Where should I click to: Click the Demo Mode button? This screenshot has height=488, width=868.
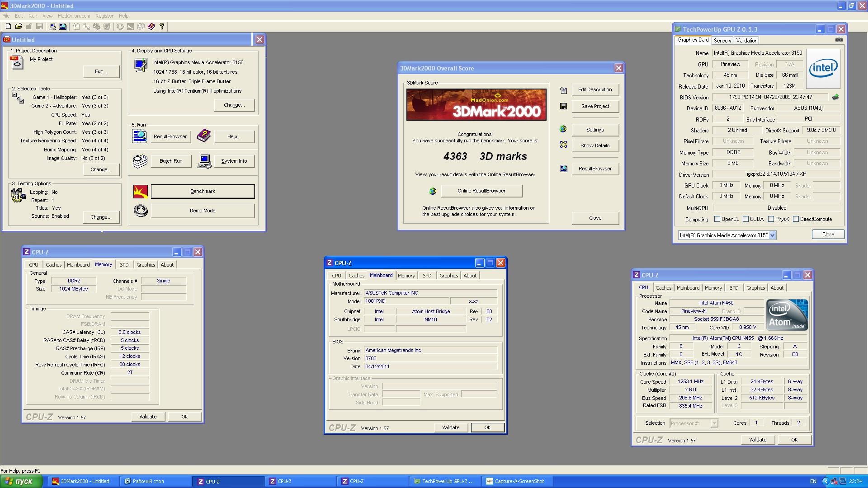pyautogui.click(x=203, y=211)
